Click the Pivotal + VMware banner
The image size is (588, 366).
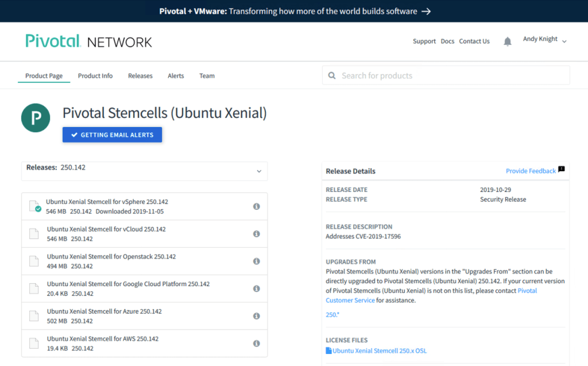coord(294,11)
